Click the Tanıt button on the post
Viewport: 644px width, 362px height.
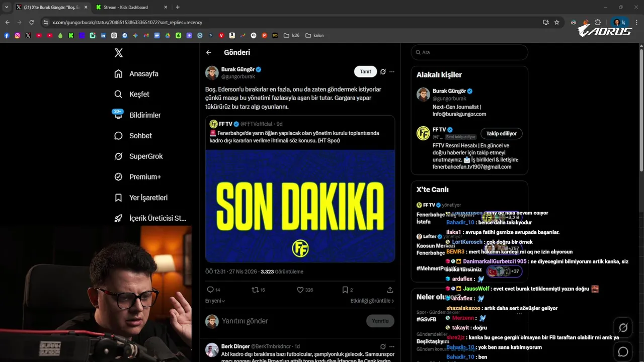(x=365, y=71)
